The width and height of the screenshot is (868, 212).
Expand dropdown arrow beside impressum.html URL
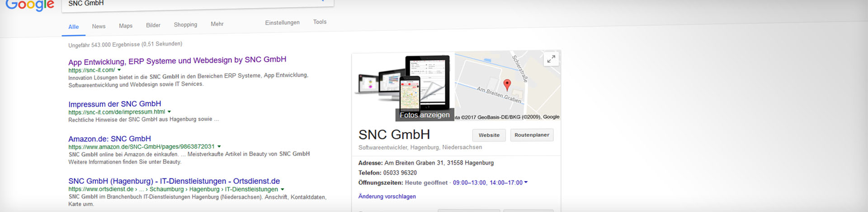[x=170, y=111]
